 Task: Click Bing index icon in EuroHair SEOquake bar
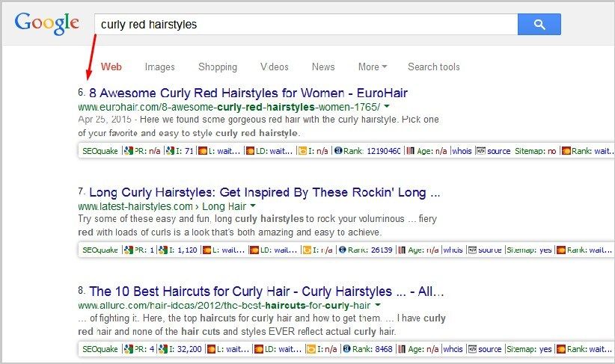pos(302,151)
